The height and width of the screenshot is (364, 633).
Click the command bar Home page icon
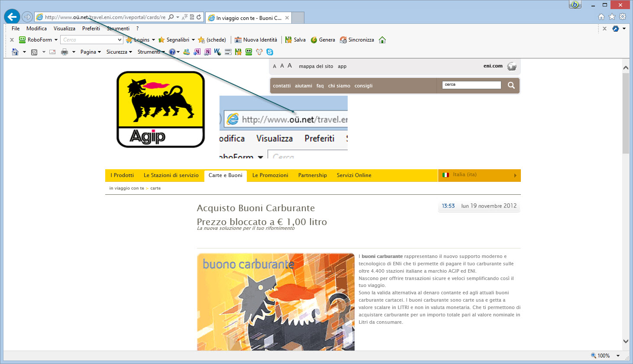point(15,52)
